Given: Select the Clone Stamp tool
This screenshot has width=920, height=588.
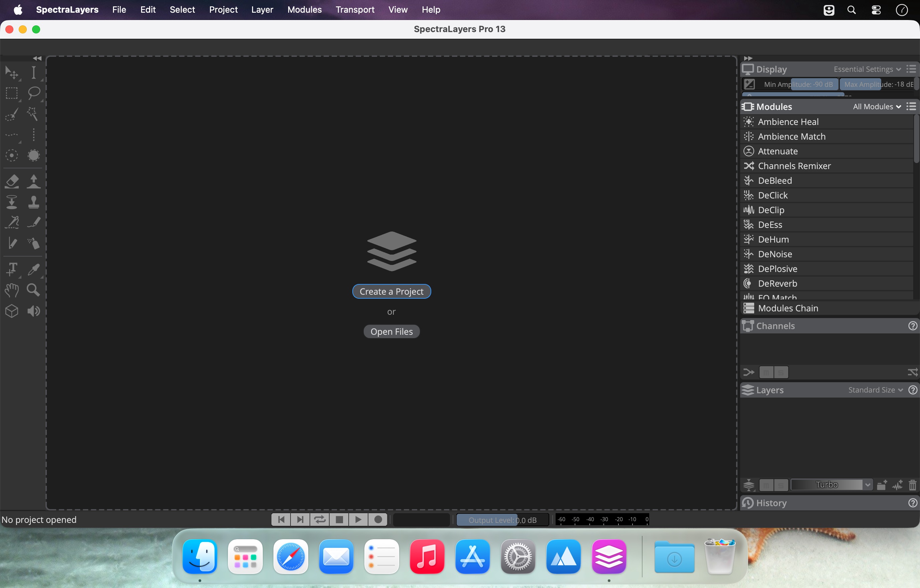Looking at the screenshot, I should click(34, 202).
